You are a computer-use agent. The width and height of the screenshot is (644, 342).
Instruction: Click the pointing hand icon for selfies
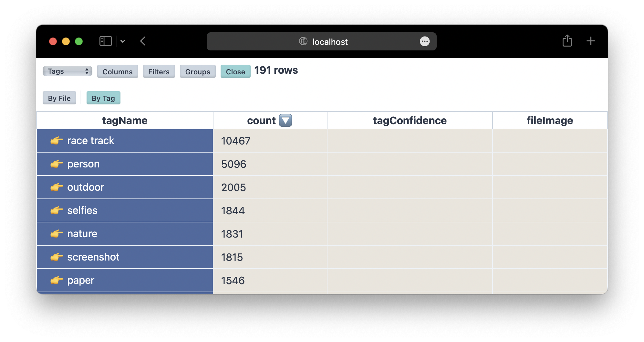tap(57, 210)
